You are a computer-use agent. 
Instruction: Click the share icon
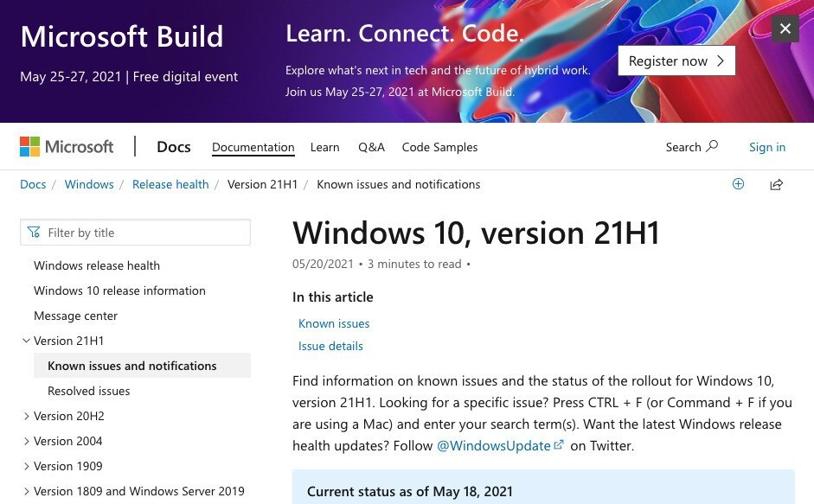coord(776,184)
